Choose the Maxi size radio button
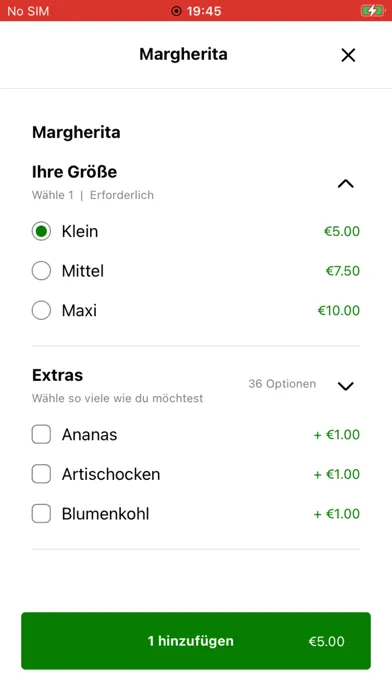This screenshot has height=696, width=392. point(41,310)
